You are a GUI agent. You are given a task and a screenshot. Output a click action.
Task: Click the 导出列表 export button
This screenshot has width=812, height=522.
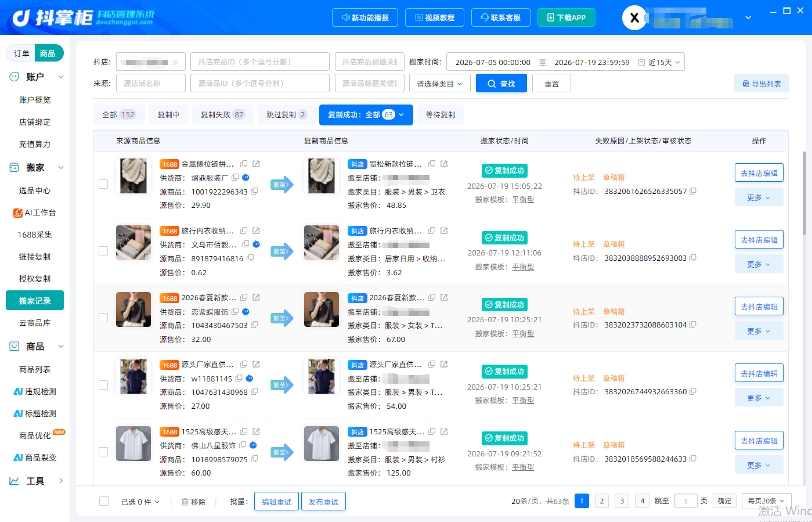(762, 84)
